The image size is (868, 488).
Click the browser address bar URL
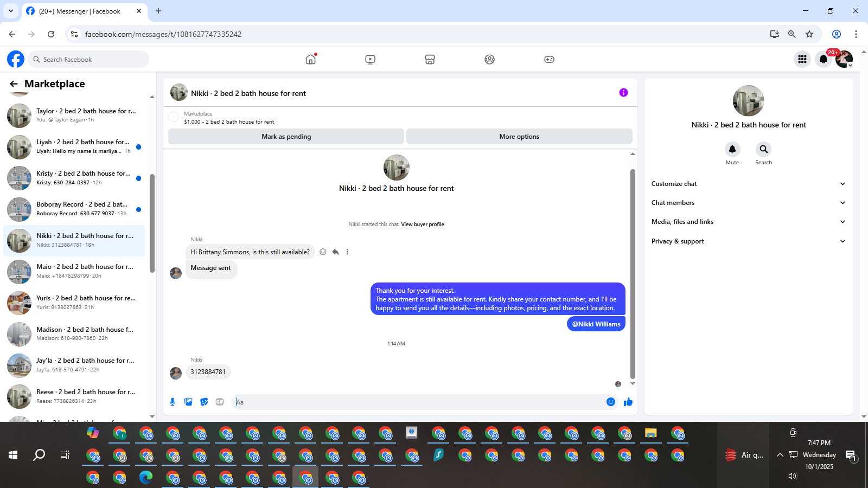(x=163, y=34)
